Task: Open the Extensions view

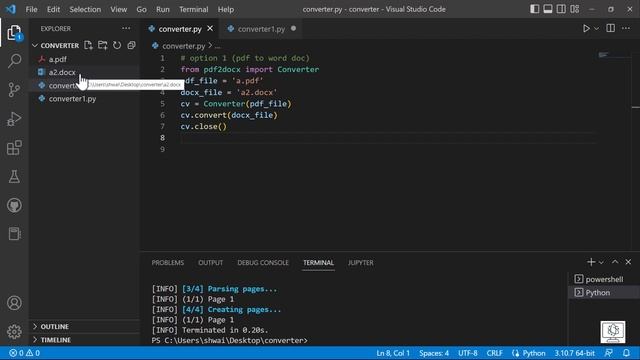Action: pos(14,147)
